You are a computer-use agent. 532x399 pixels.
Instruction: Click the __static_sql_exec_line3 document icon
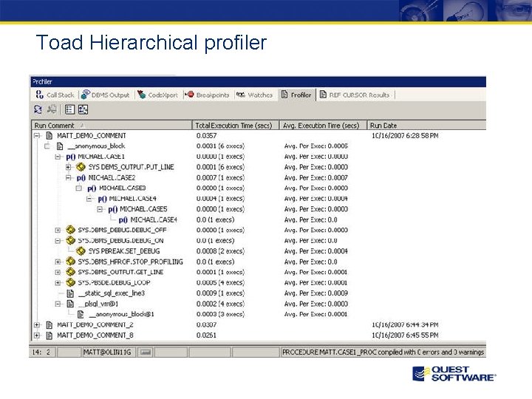click(x=70, y=293)
